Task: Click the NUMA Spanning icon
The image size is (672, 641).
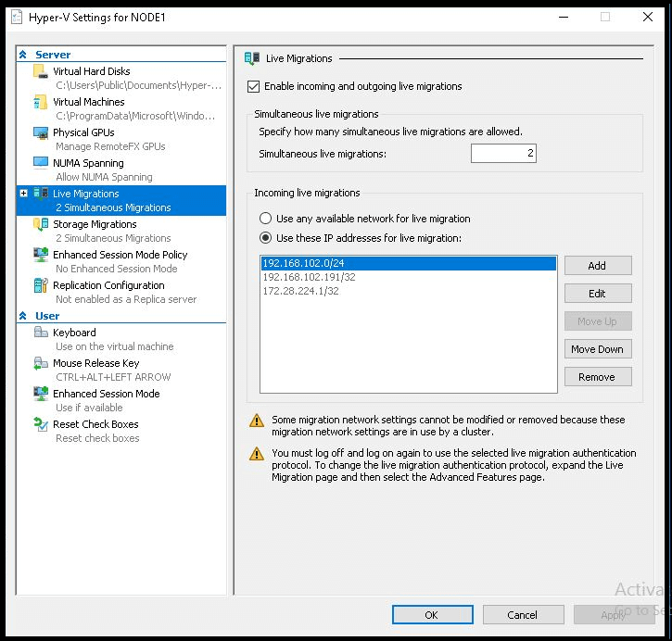Action: 40,163
